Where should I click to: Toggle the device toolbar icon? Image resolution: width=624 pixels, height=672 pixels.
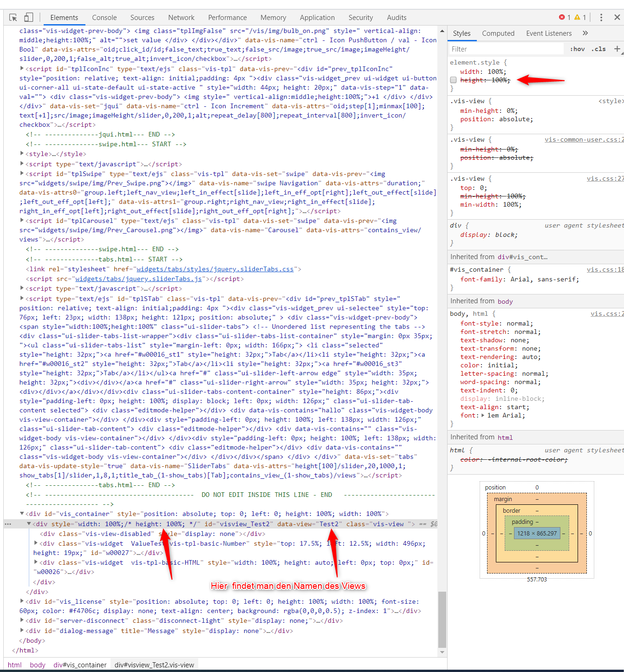29,18
